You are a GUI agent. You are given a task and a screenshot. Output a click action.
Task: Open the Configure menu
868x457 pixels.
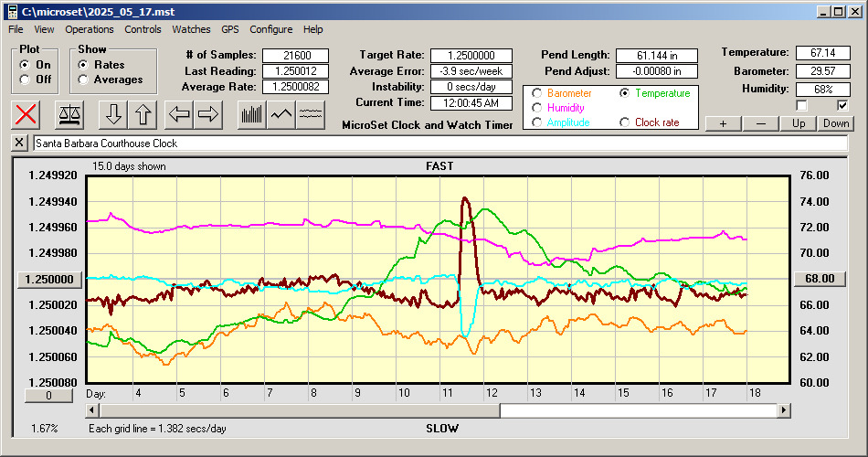271,29
